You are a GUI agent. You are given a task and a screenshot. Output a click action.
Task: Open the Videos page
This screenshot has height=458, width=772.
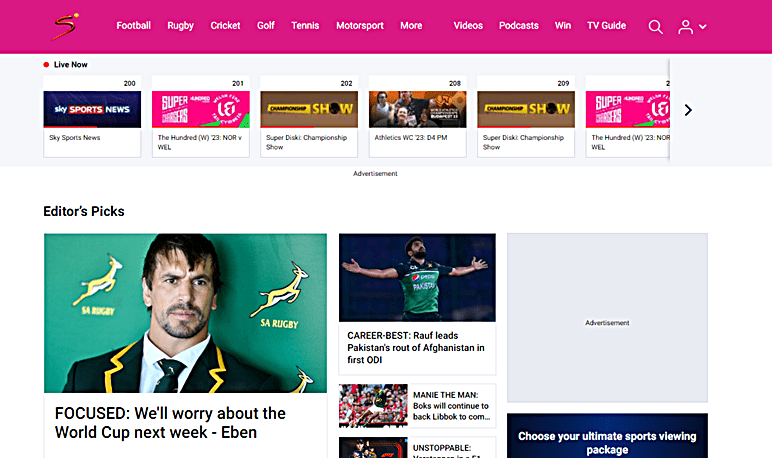coord(467,26)
